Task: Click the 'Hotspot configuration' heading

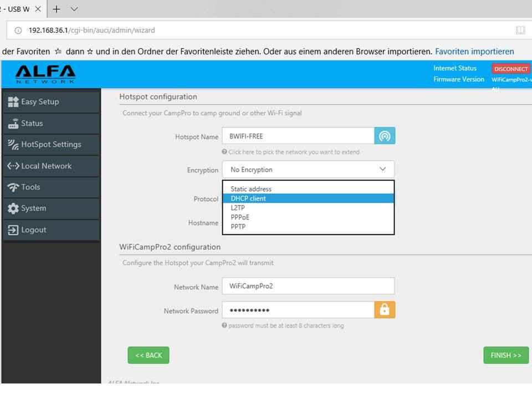Action: tap(158, 96)
